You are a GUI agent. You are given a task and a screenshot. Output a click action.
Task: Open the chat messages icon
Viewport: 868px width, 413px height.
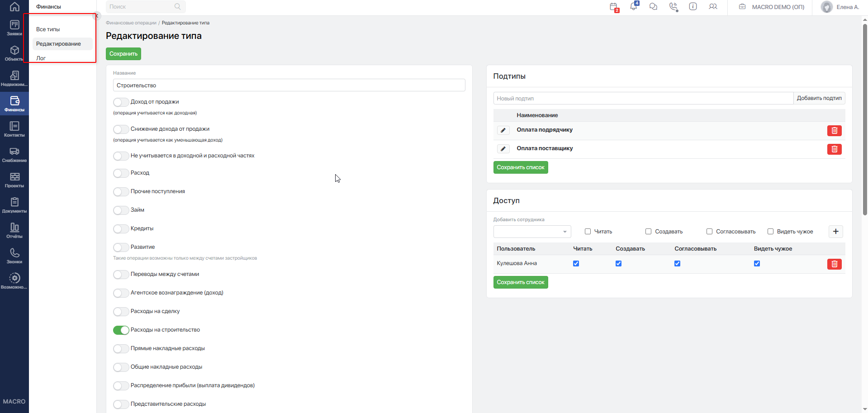point(653,7)
